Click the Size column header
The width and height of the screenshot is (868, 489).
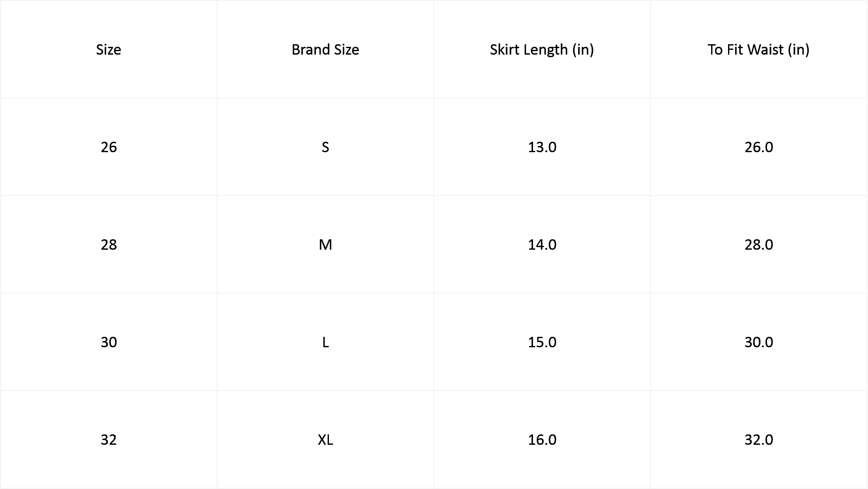coord(108,49)
